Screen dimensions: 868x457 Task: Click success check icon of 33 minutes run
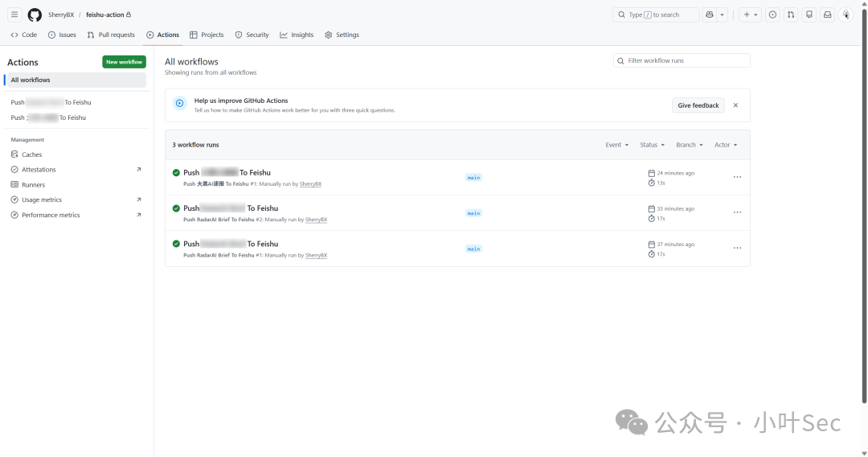(176, 208)
